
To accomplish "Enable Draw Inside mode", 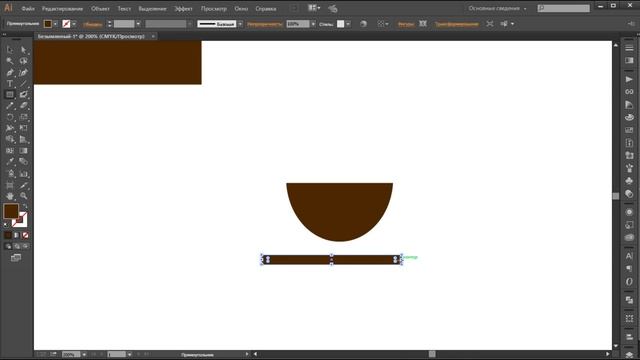I will (26, 247).
